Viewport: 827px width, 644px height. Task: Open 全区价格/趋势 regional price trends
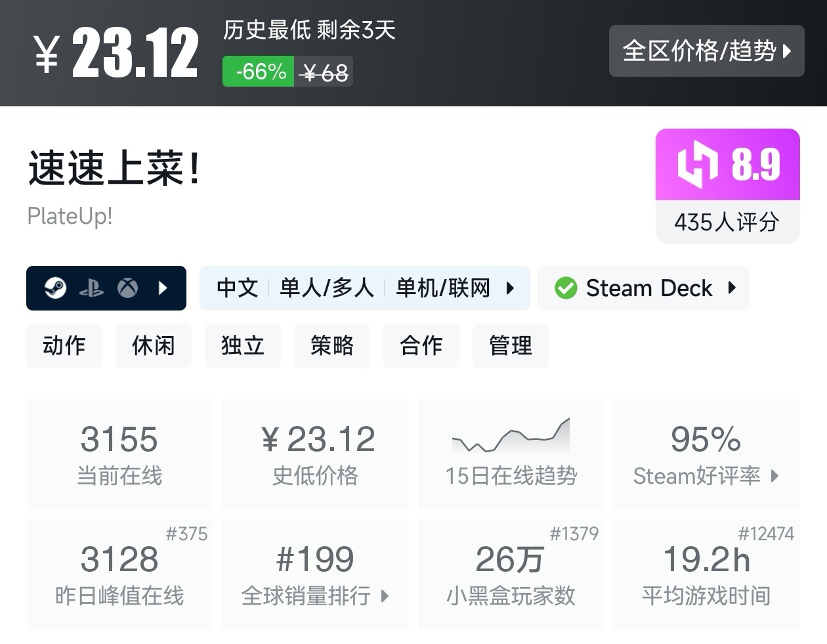pyautogui.click(x=706, y=51)
